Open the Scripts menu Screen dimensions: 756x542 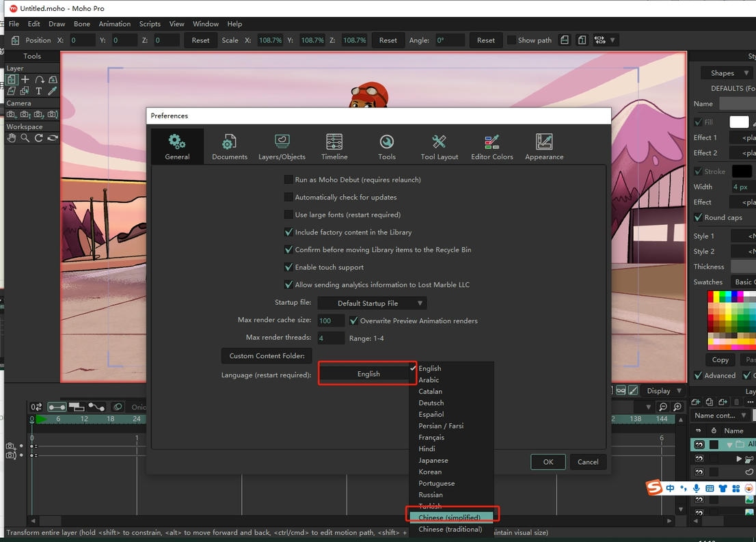tap(150, 24)
